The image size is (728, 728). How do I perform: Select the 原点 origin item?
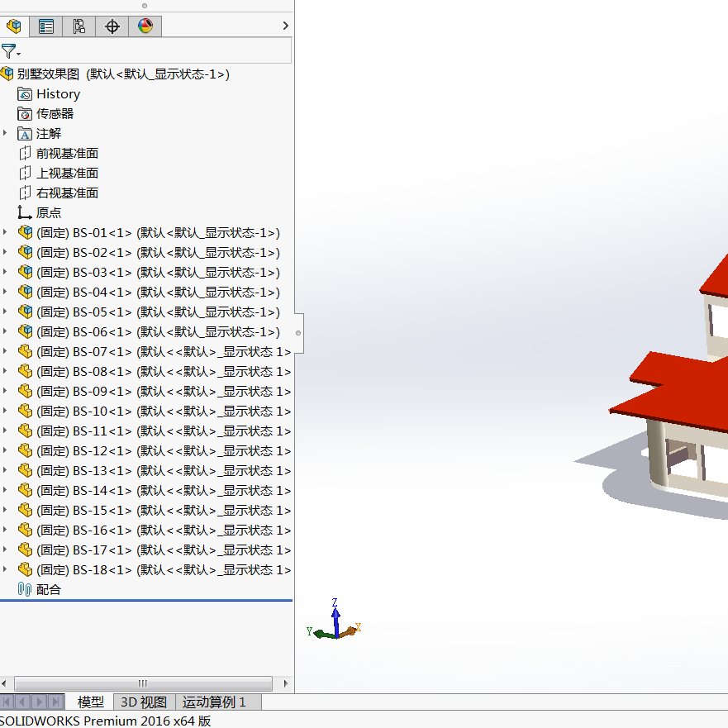pos(48,213)
